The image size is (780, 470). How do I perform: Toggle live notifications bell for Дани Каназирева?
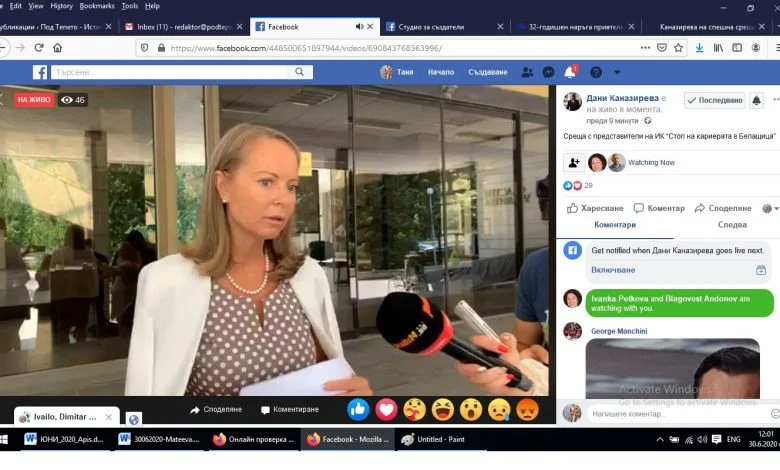point(756,100)
